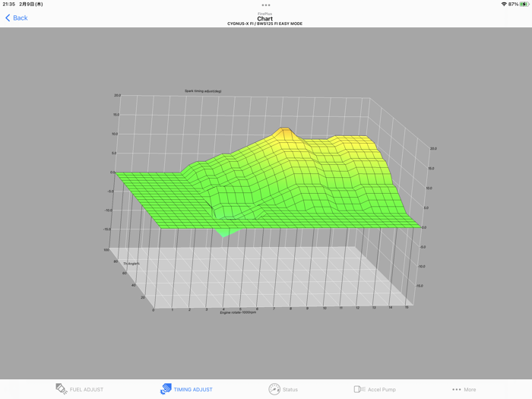
Task: Tap the 21:35 clock in status bar
Action: (8, 5)
